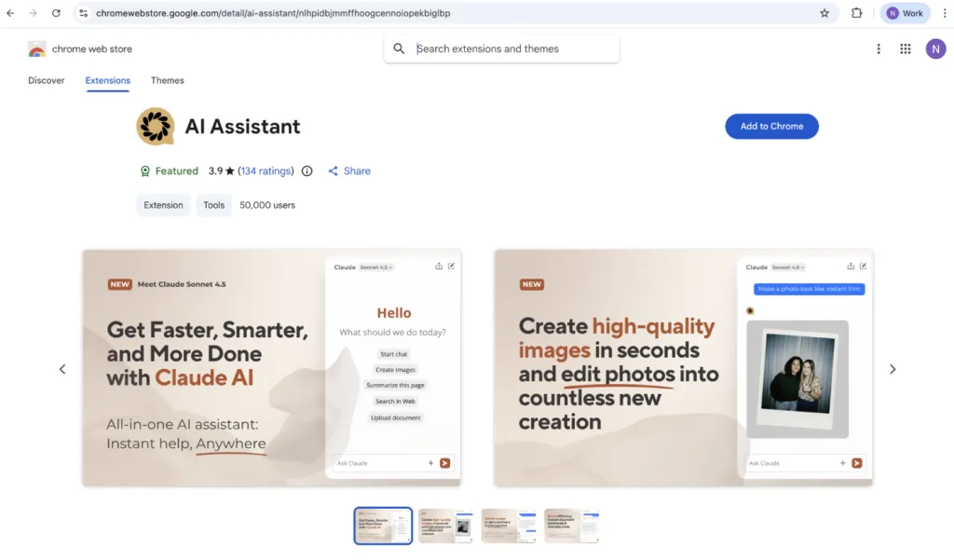Screen dimensions: 954x560
Task: Open the 134 ratings link
Action: click(266, 171)
